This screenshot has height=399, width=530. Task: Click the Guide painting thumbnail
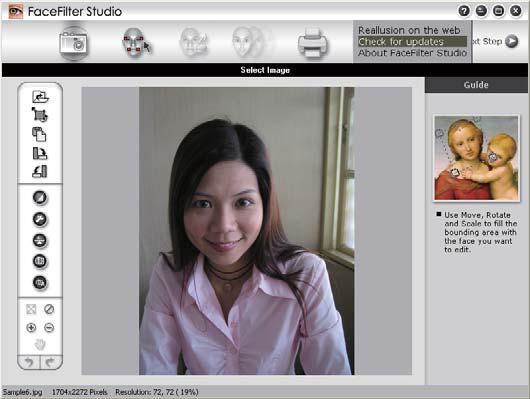(x=477, y=158)
